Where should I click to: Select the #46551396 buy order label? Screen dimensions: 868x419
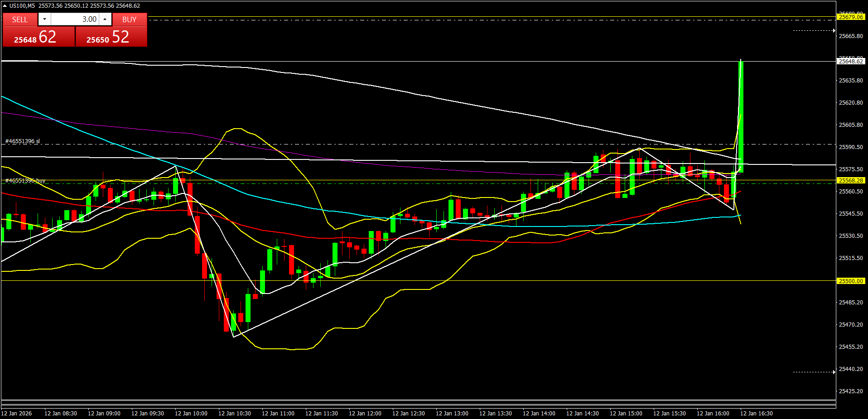point(25,181)
